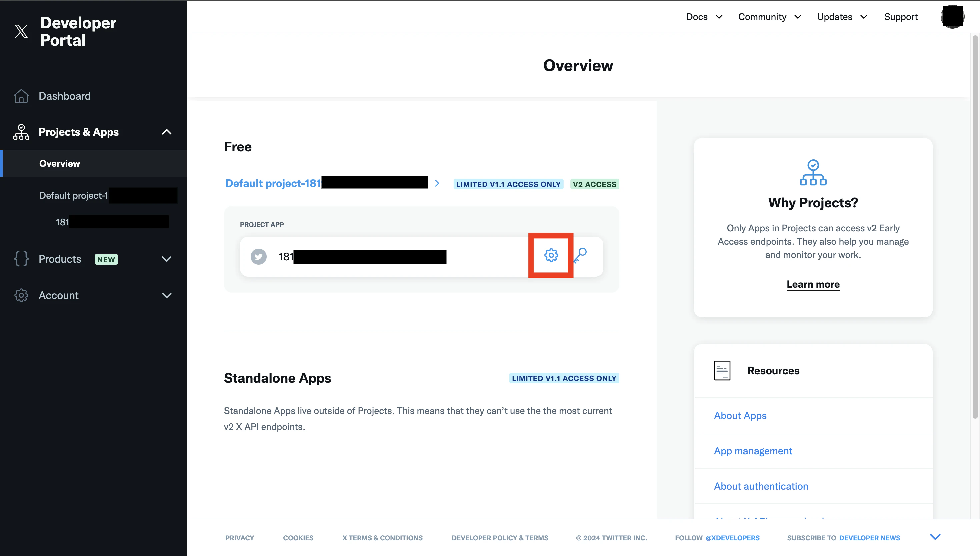Click the Standalone Apps LIMITED V1.1 badge
Image resolution: width=980 pixels, height=556 pixels.
point(564,378)
